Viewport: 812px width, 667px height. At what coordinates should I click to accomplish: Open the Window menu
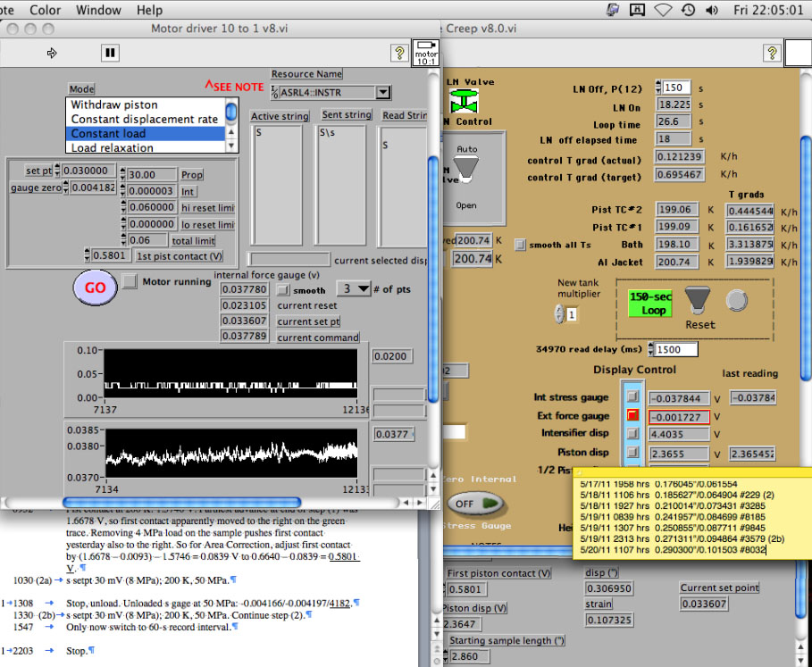[x=98, y=10]
